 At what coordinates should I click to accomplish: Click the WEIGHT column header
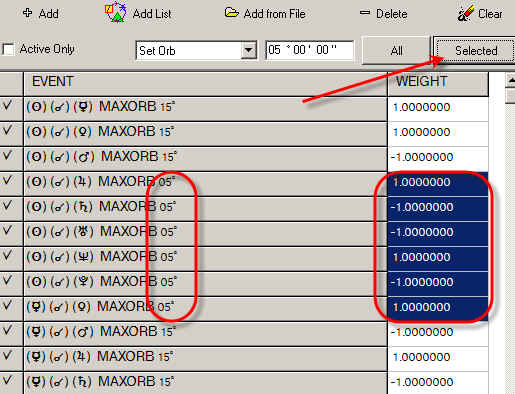pyautogui.click(x=438, y=82)
